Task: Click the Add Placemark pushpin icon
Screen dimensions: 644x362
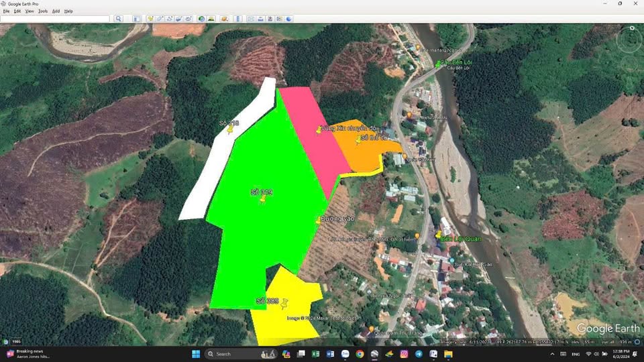Action: [x=150, y=19]
